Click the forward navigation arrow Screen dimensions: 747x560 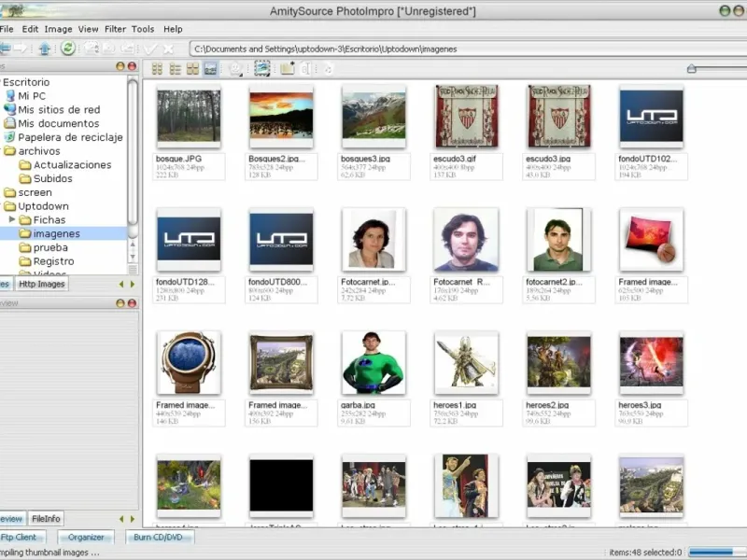coord(20,49)
